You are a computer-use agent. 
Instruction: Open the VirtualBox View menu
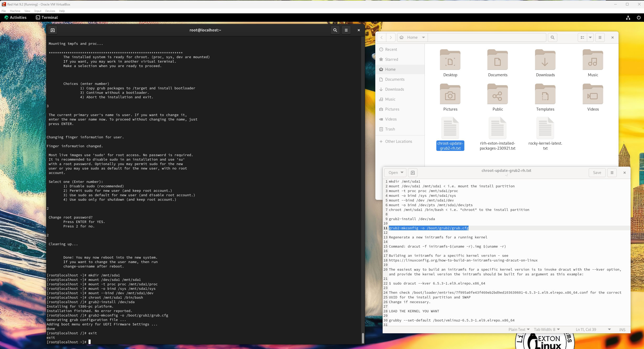point(27,11)
